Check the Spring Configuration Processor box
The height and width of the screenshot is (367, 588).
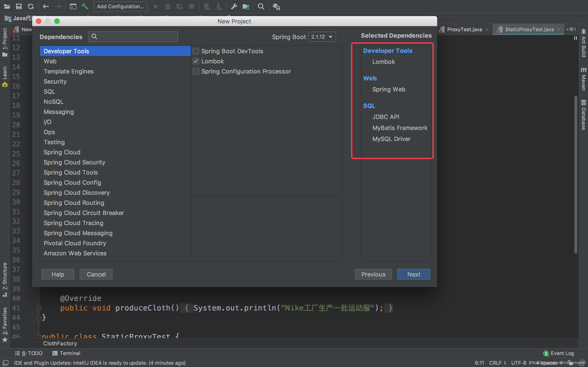[196, 71]
